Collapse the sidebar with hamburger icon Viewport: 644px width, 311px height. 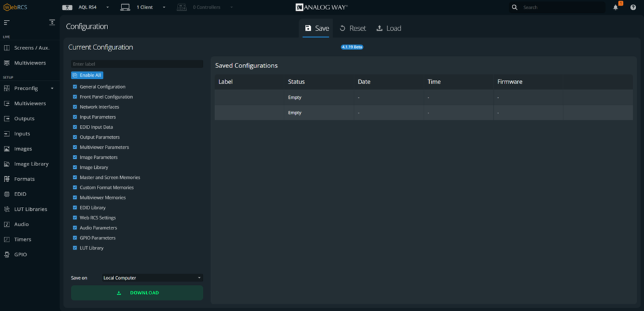click(x=7, y=23)
